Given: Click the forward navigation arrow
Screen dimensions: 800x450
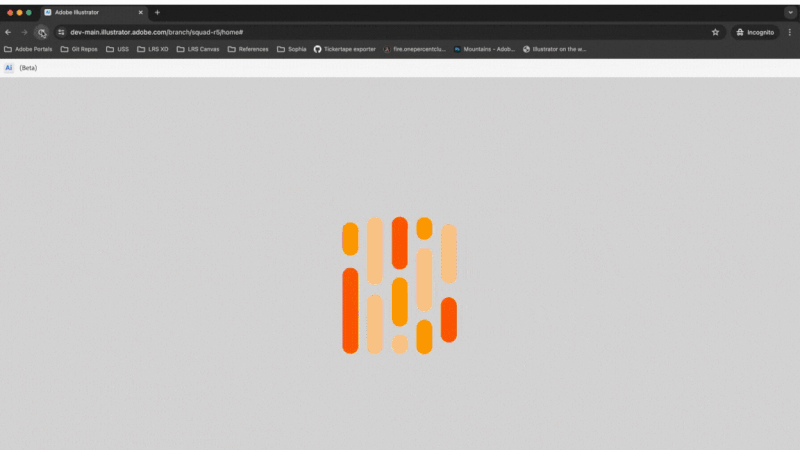Looking at the screenshot, I should click(x=24, y=32).
